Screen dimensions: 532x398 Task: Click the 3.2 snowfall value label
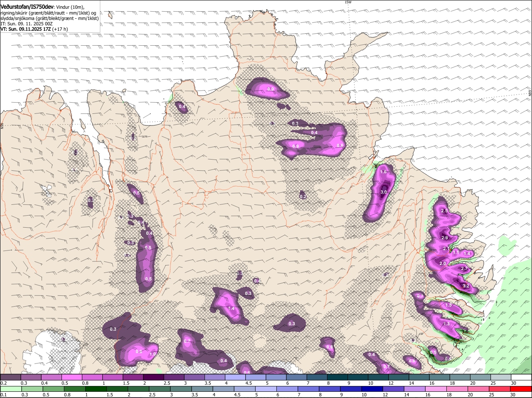tap(466, 286)
